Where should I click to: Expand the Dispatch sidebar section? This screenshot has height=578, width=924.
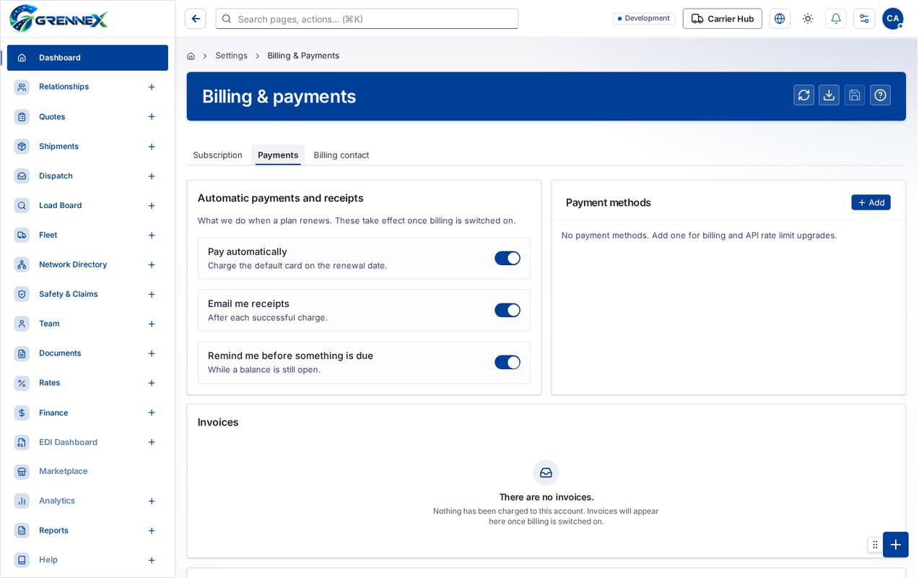[152, 176]
